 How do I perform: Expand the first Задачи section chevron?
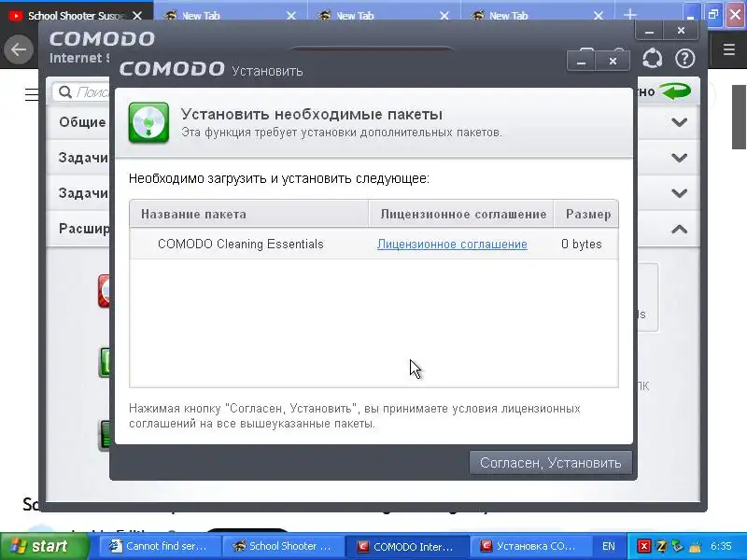680,157
